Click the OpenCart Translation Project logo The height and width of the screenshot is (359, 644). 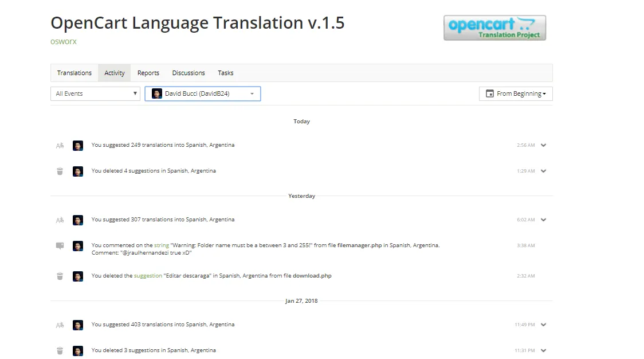pyautogui.click(x=495, y=28)
